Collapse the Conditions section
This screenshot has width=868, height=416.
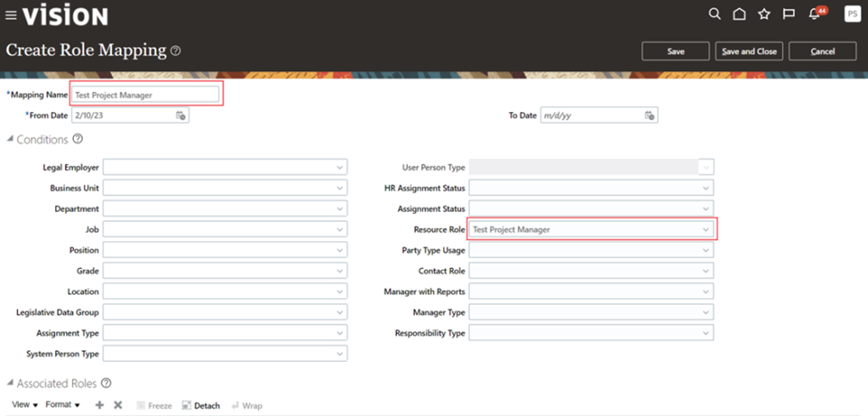click(x=11, y=139)
